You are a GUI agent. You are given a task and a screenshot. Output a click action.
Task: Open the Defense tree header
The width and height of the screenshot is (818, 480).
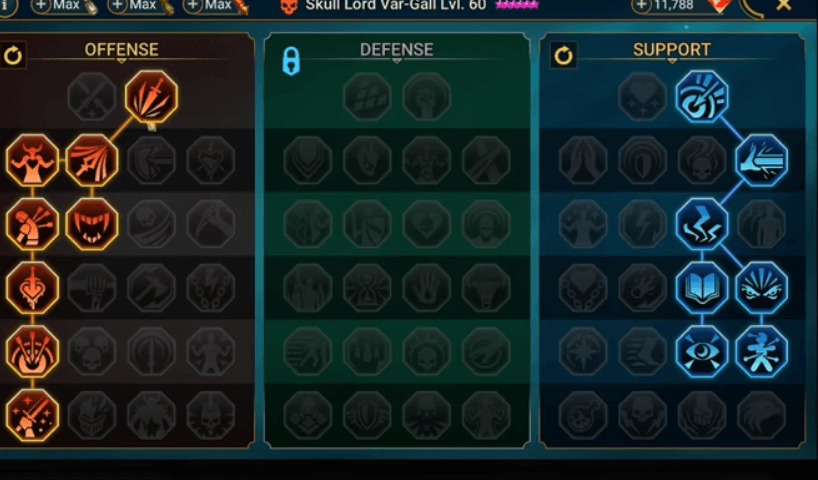(396, 50)
